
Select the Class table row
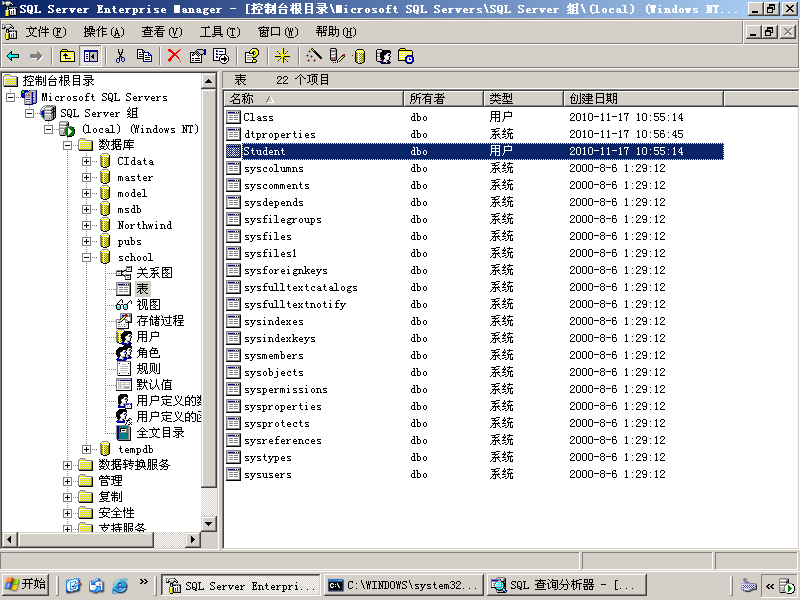click(x=474, y=117)
